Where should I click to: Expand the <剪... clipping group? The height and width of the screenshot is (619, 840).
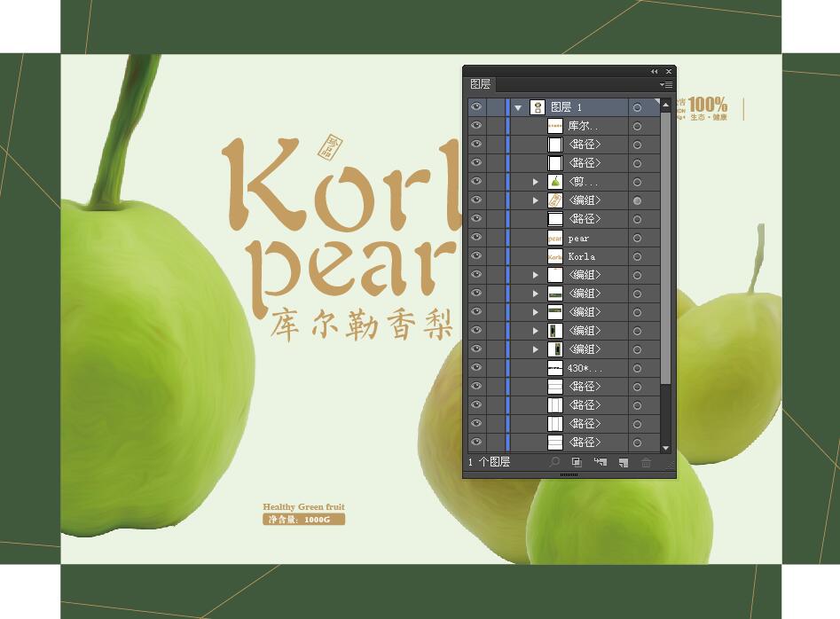[x=535, y=182]
